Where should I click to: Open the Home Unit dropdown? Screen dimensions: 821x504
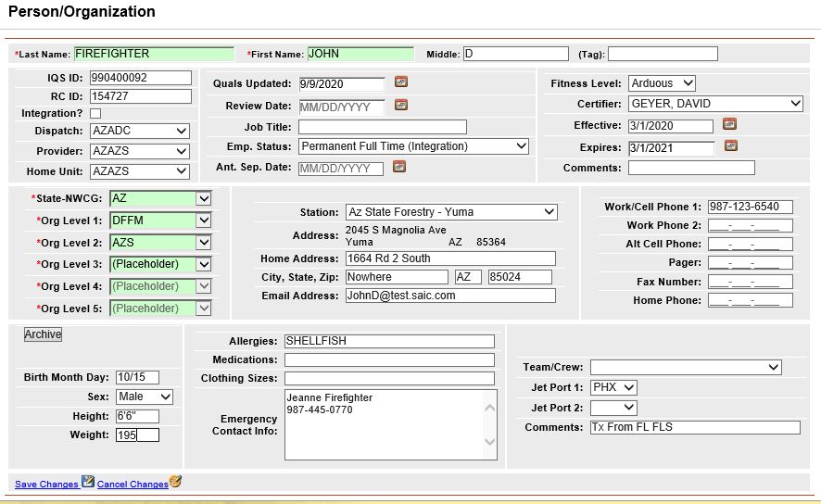140,171
